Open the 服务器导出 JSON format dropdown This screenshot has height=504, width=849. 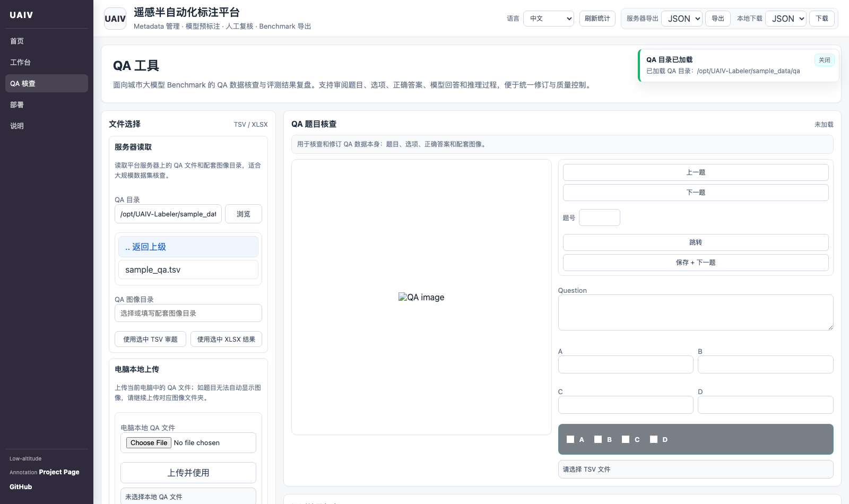pos(682,19)
